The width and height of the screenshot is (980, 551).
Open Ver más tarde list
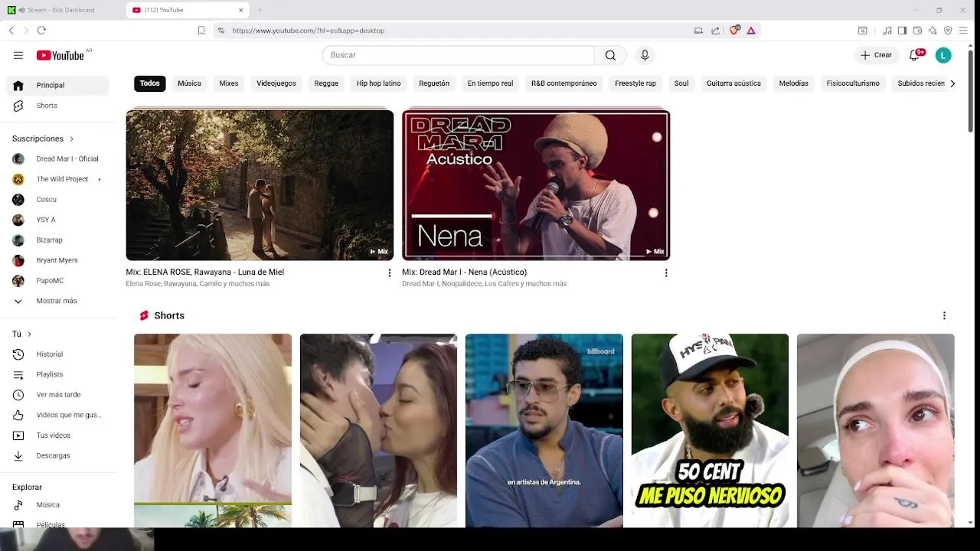(57, 395)
